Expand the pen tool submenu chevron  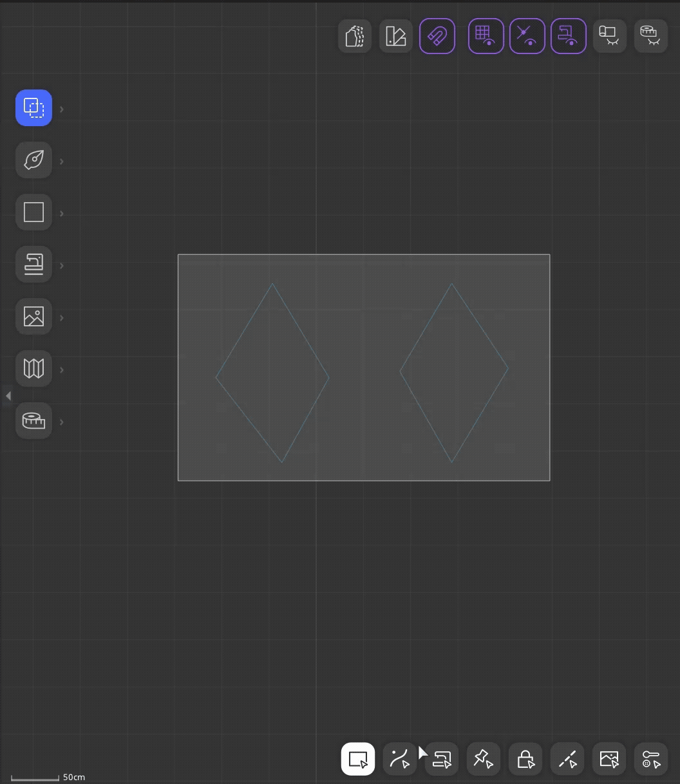click(x=62, y=162)
